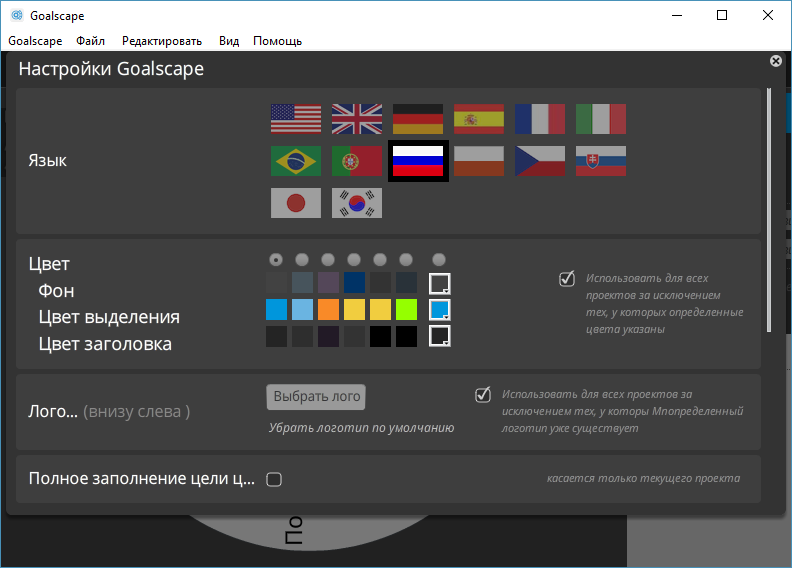Screen dimensions: 792x568
Task: Open the Помощь menu
Action: pos(277,41)
